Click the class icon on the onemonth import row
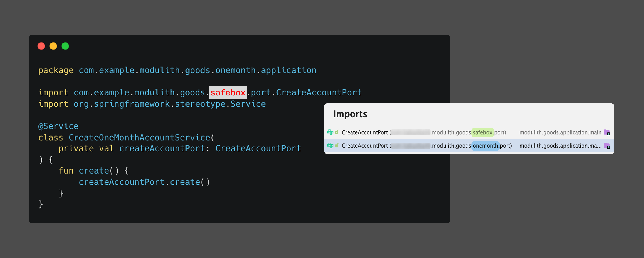644x258 pixels. 330,146
